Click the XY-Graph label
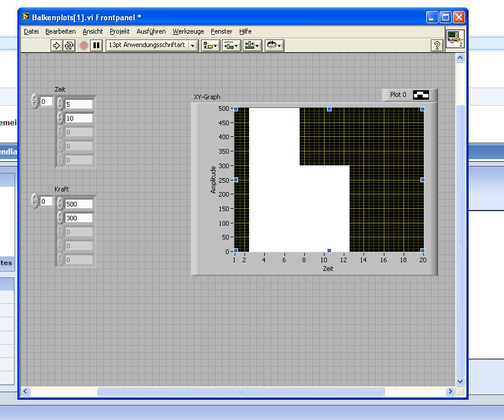Image resolution: width=504 pixels, height=420 pixels. pyautogui.click(x=207, y=97)
